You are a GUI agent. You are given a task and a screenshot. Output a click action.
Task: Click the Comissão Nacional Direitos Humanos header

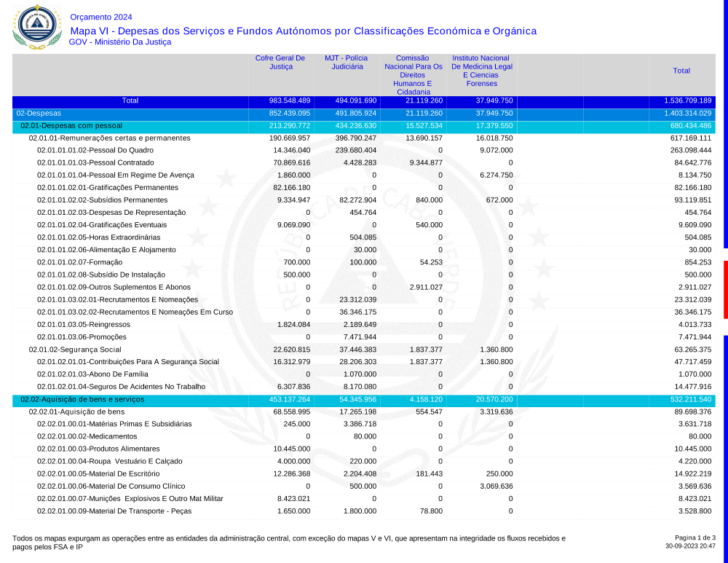(414, 75)
